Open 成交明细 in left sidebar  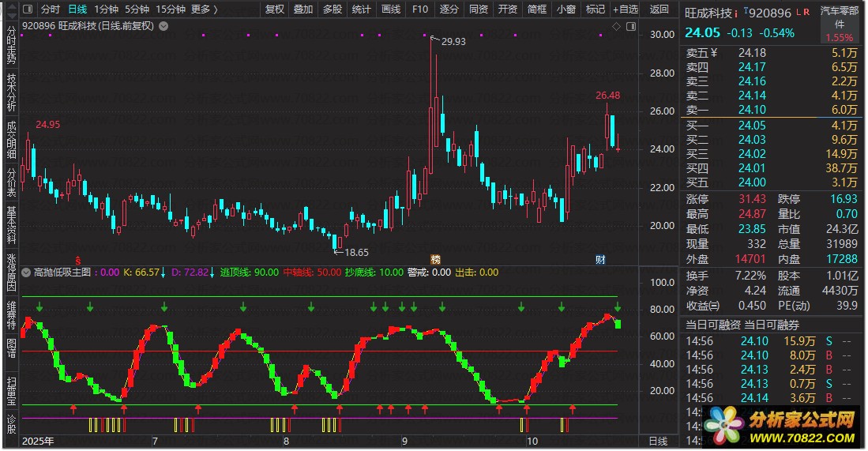tap(11, 140)
